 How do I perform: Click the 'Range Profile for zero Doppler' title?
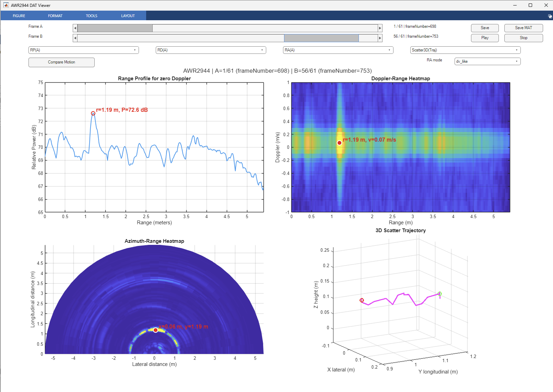[x=154, y=79]
